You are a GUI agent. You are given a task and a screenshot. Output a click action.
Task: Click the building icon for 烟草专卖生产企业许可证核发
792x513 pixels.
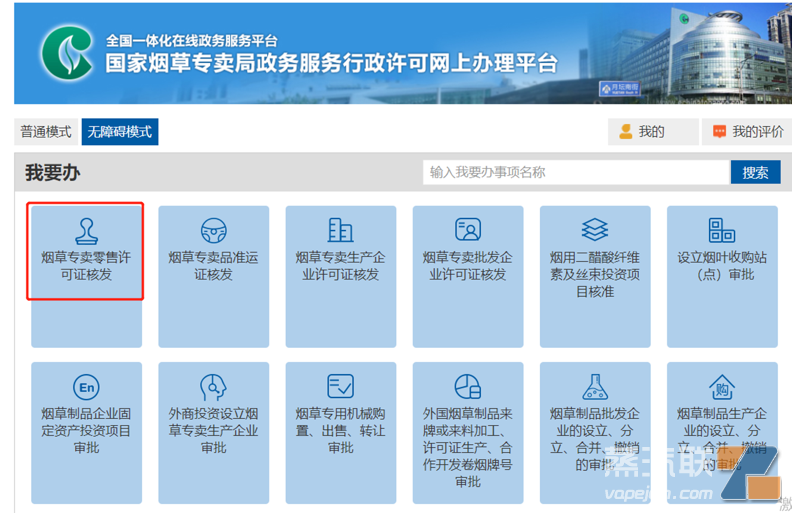click(340, 230)
